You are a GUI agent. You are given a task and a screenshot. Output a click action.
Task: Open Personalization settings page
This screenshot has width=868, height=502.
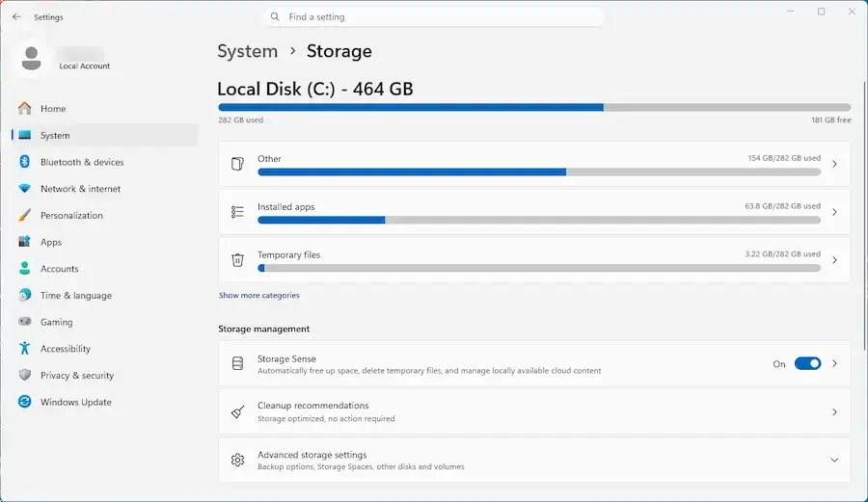(x=104, y=215)
